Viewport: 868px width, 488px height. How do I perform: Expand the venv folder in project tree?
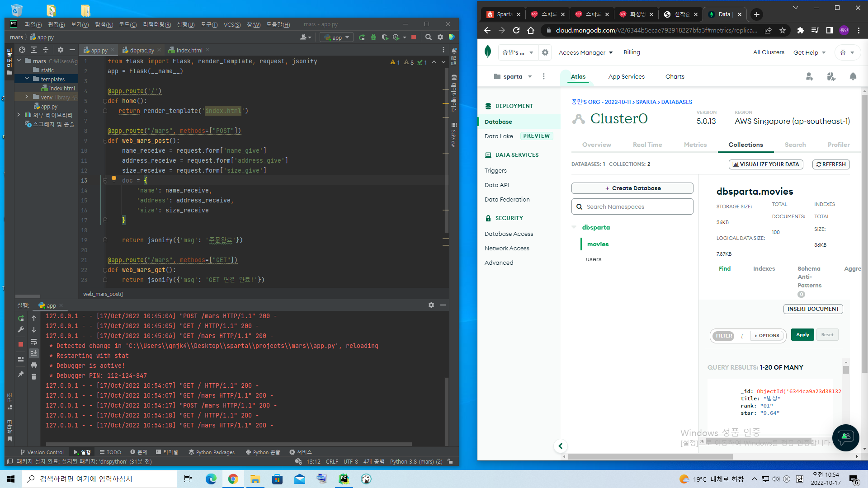click(x=27, y=97)
